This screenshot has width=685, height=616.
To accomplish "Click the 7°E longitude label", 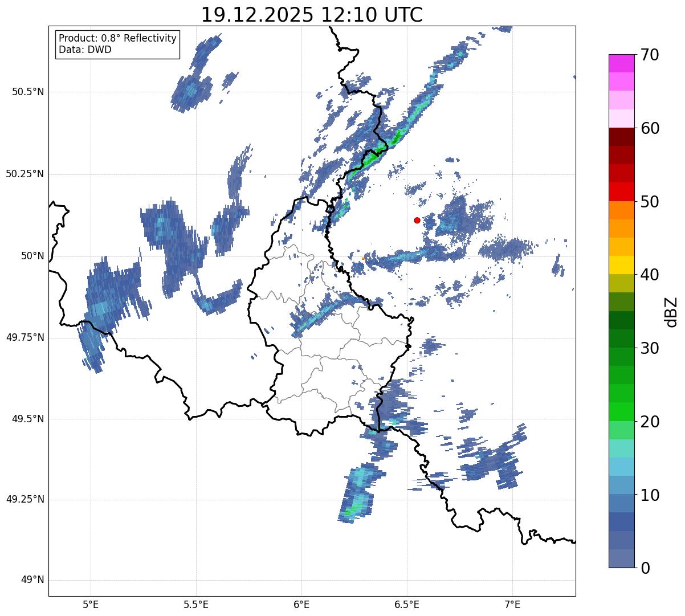I will [512, 604].
